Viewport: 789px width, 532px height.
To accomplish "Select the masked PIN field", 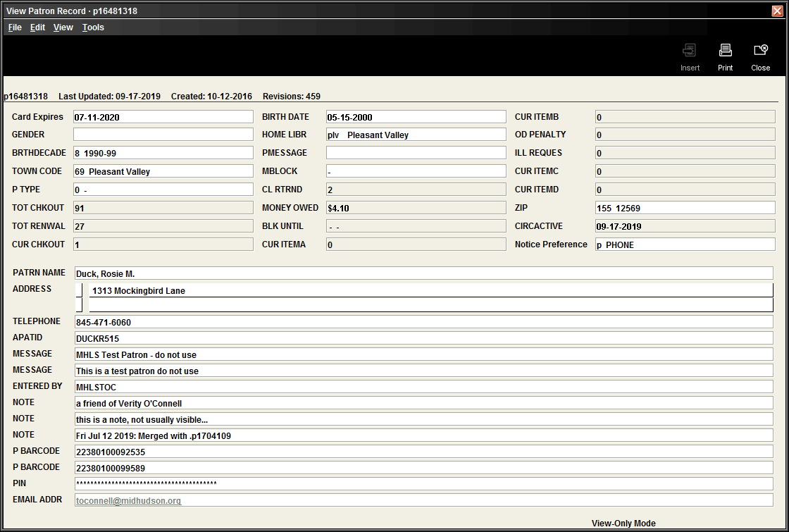I will tap(423, 483).
